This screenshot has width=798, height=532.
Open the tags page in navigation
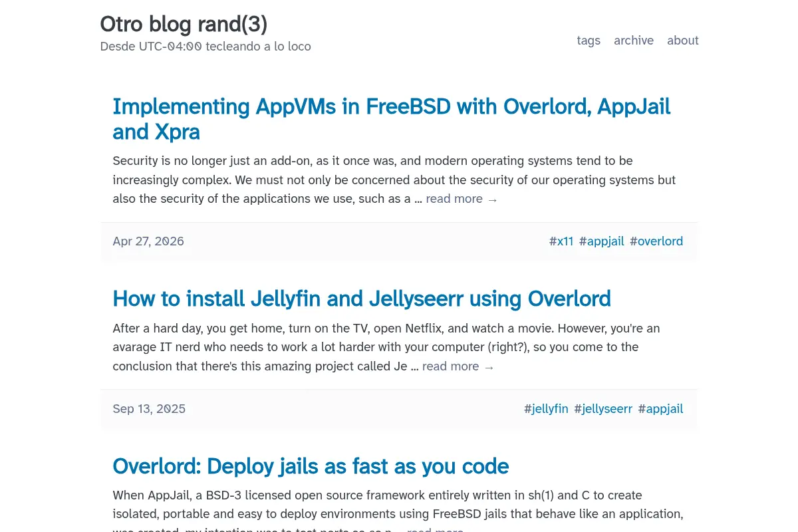click(589, 41)
